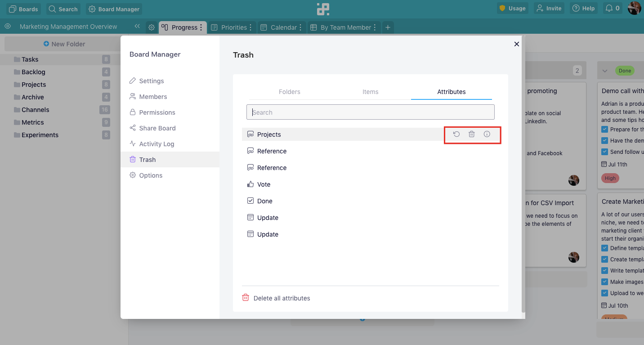The height and width of the screenshot is (345, 644).
Task: Uncheck 'Define templa...' checklist item
Action: coord(605,248)
